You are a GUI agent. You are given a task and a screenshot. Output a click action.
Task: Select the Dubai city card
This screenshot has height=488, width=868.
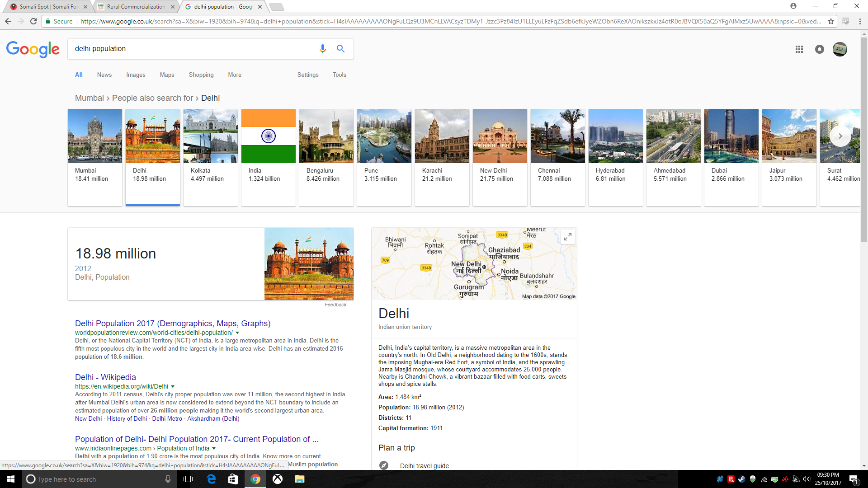(x=731, y=157)
